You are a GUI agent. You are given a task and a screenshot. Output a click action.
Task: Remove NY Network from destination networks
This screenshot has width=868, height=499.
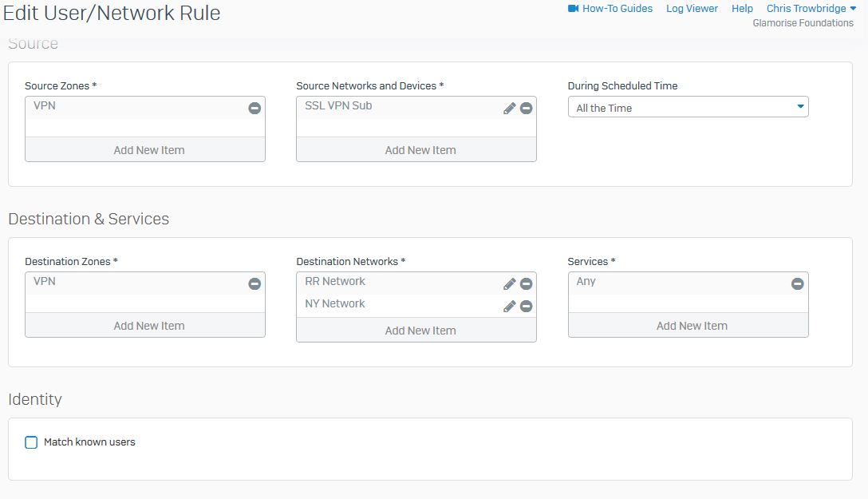526,306
